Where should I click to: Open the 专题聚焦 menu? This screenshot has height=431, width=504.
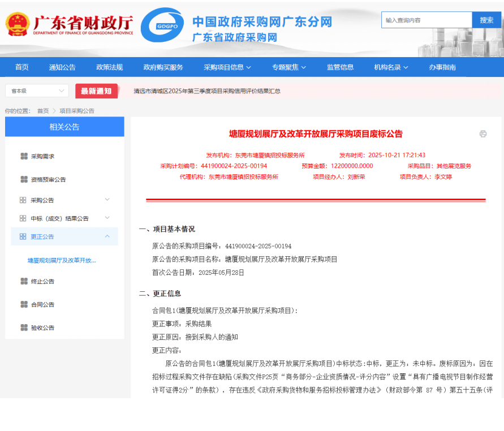click(288, 67)
